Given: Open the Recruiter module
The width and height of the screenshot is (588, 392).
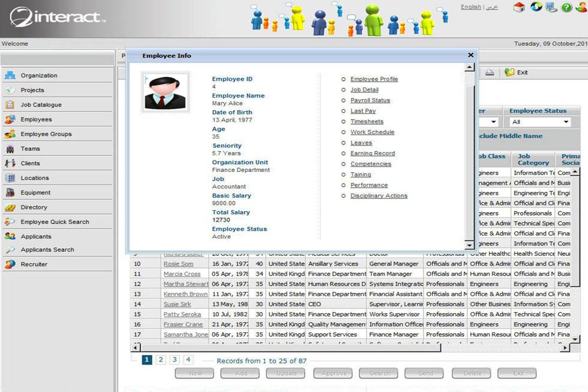Looking at the screenshot, I should click(33, 264).
